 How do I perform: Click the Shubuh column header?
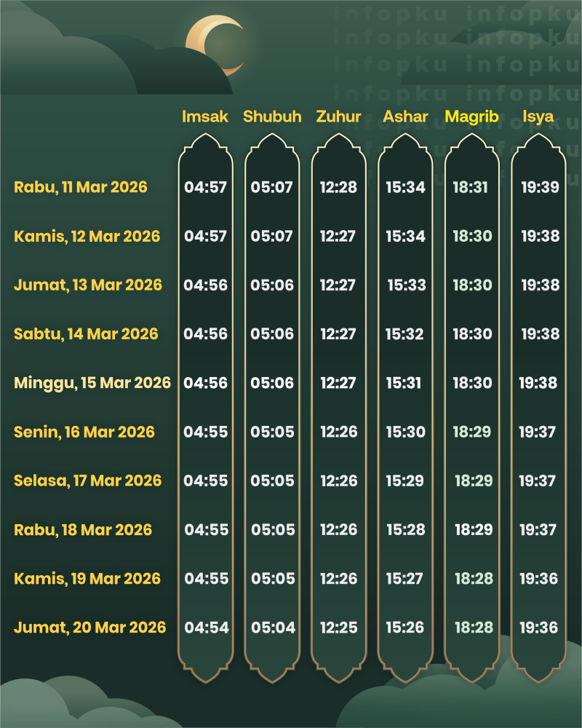(x=272, y=116)
